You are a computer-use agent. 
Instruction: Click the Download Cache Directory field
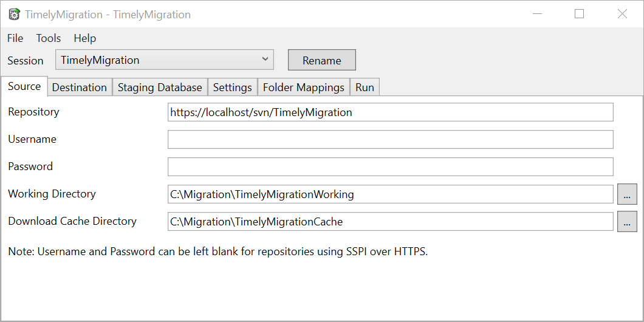pyautogui.click(x=390, y=222)
